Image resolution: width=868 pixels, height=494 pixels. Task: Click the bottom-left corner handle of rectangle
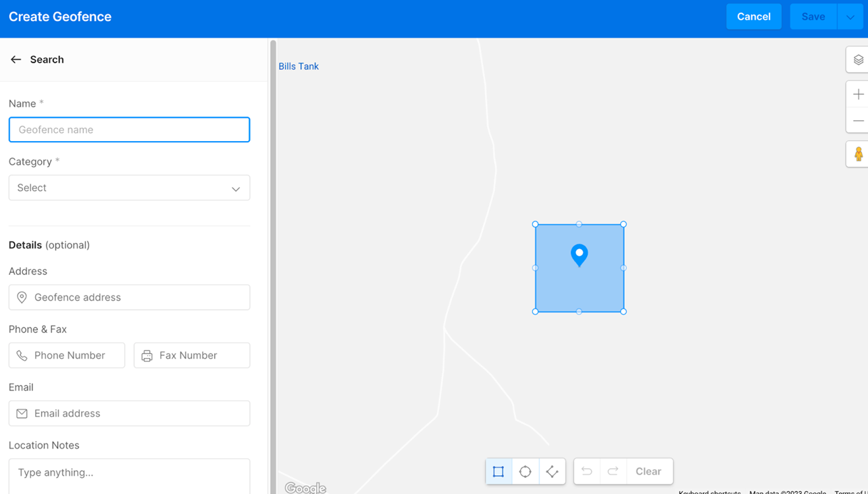pyautogui.click(x=536, y=312)
